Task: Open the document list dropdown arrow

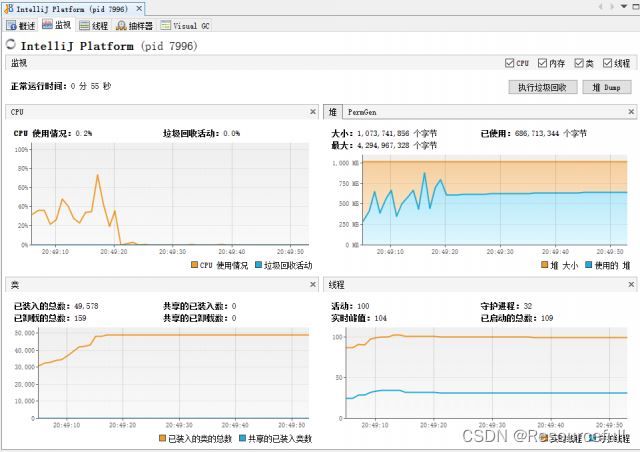Action: point(624,7)
